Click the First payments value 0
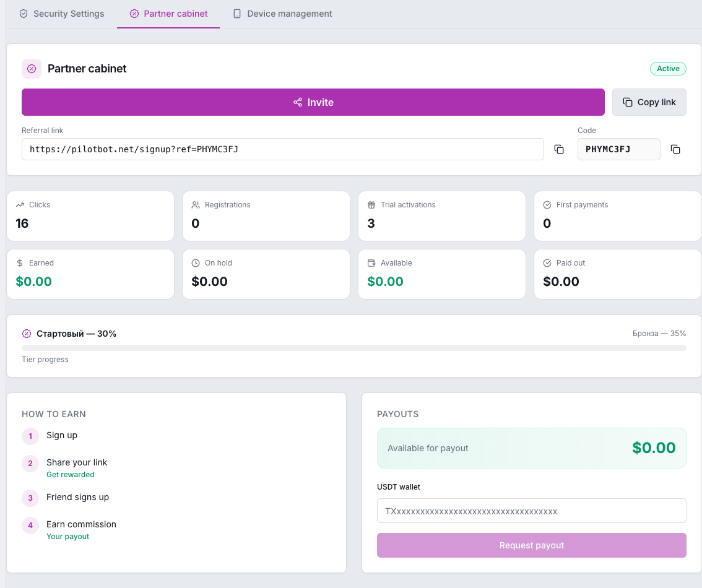Image resolution: width=702 pixels, height=588 pixels. coord(547,223)
